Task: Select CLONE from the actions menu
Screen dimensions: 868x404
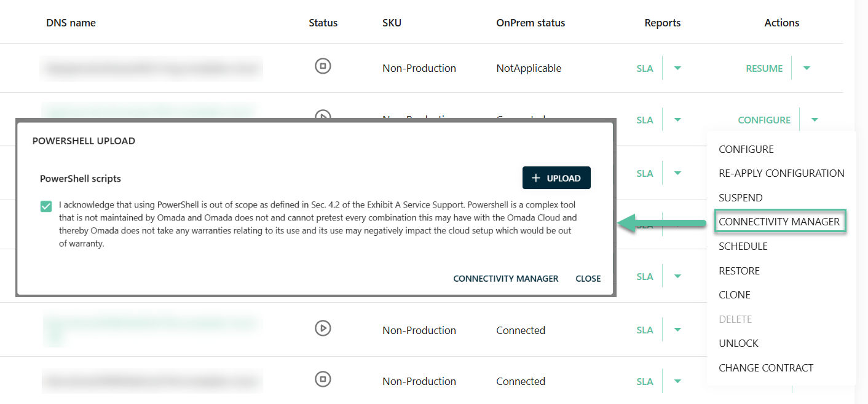Action: click(735, 295)
